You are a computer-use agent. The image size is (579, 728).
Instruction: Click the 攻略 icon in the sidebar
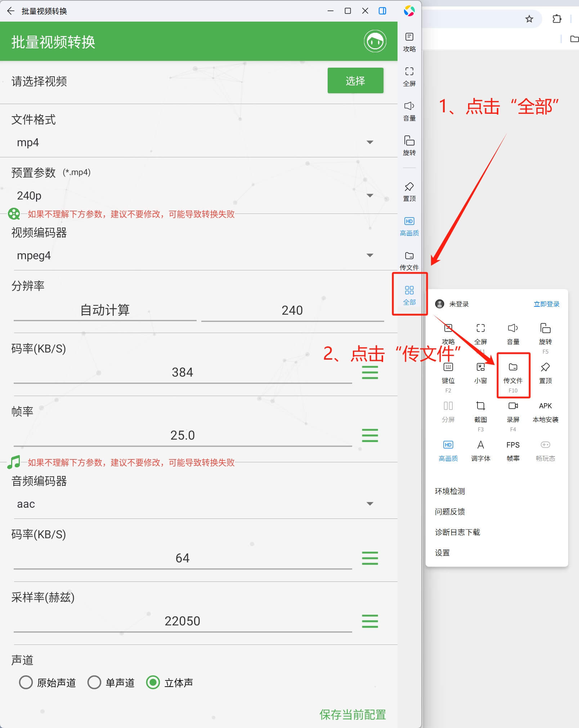409,42
